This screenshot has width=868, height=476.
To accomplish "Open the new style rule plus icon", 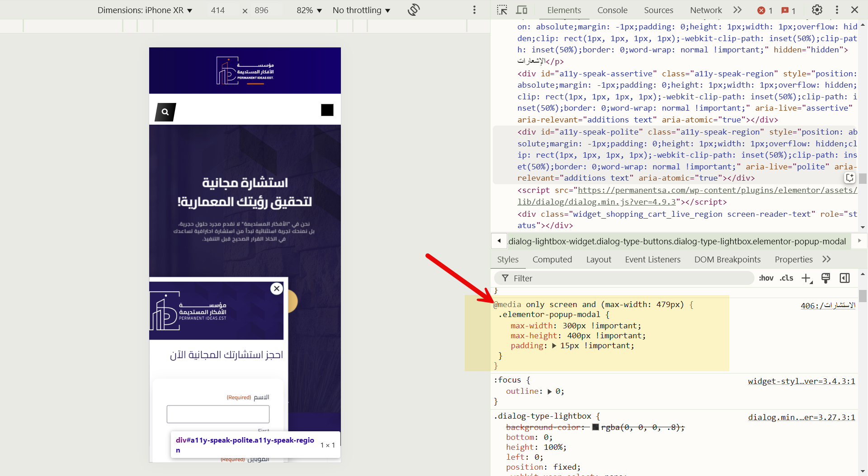I will tap(807, 278).
